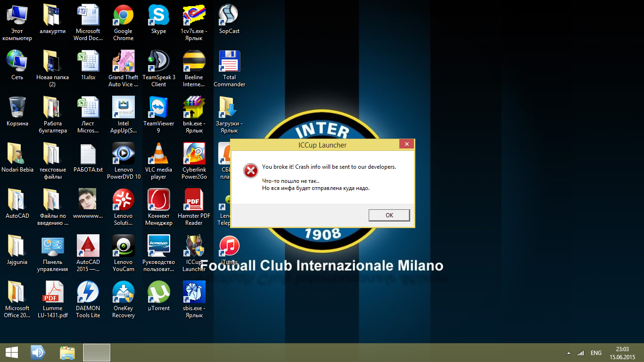Image resolution: width=644 pixels, height=362 pixels.
Task: Select the ICCup Launcher desktop shortcut
Action: tap(194, 254)
